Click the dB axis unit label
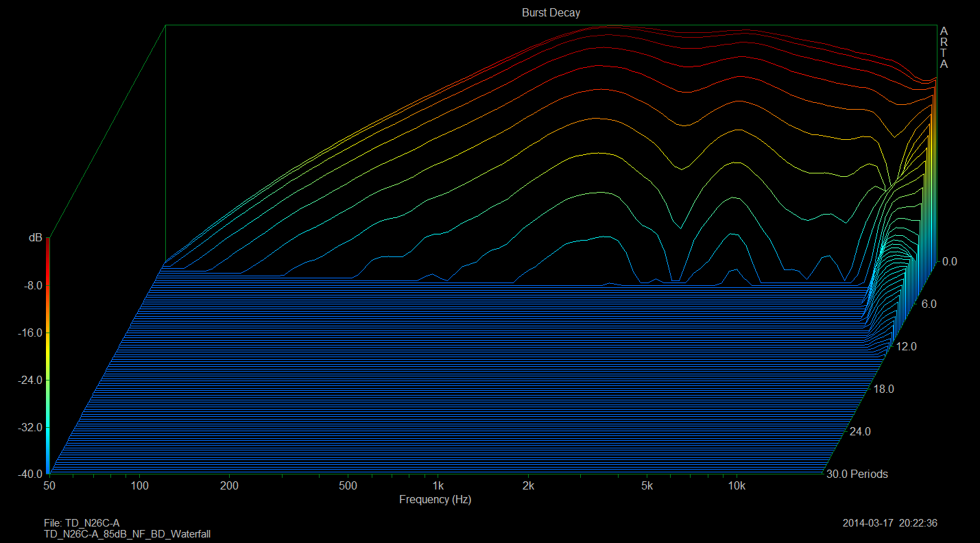Image resolution: width=980 pixels, height=543 pixels. (x=35, y=237)
